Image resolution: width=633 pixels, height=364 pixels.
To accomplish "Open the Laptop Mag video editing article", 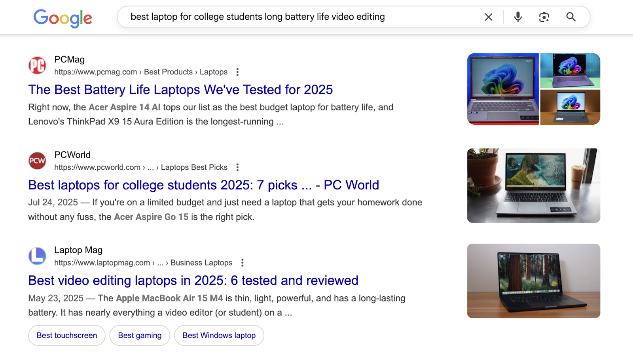I will click(193, 280).
